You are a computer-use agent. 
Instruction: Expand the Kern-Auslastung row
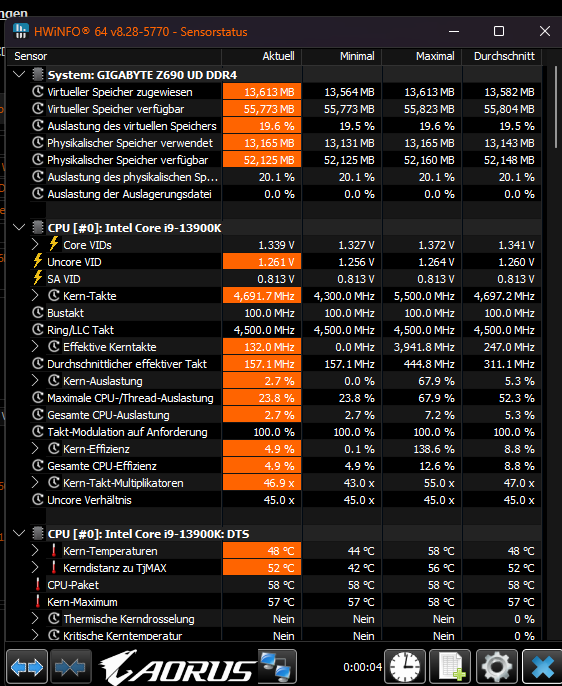35,381
